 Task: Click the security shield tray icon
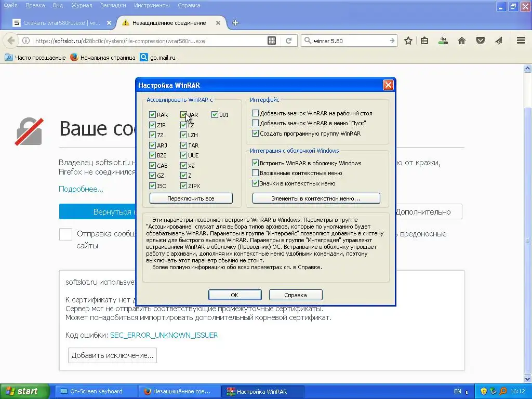[x=484, y=391]
